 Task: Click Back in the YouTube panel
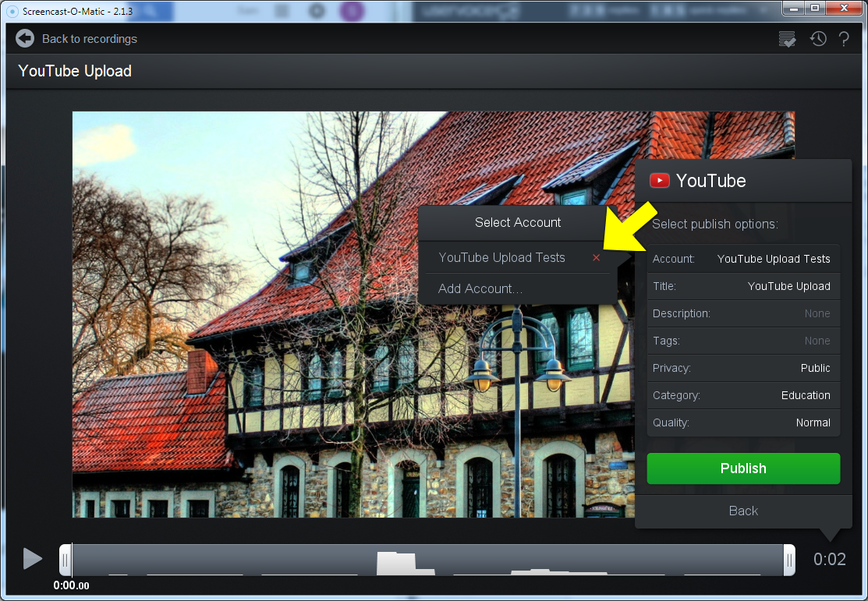pos(743,511)
